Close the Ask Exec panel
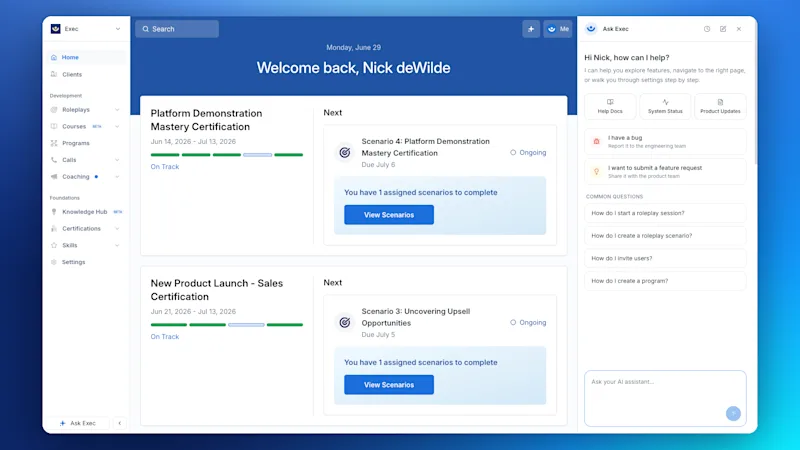The image size is (800, 450). coord(739,29)
